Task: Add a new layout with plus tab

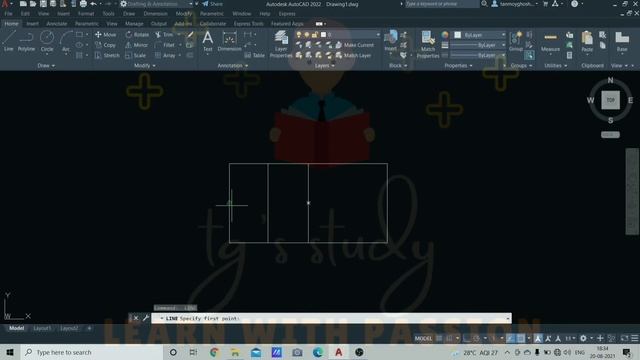Action: pos(89,328)
